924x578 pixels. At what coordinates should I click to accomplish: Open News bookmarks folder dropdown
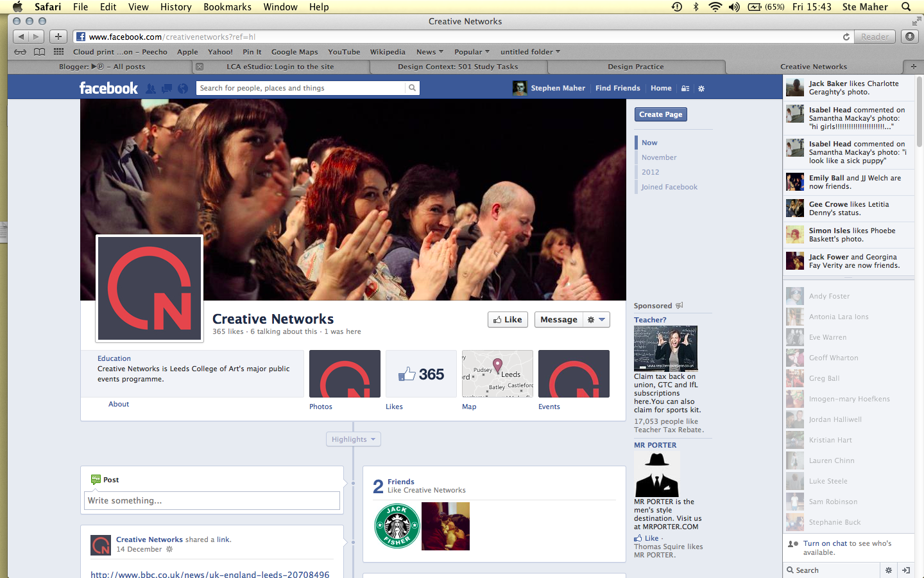pyautogui.click(x=429, y=52)
